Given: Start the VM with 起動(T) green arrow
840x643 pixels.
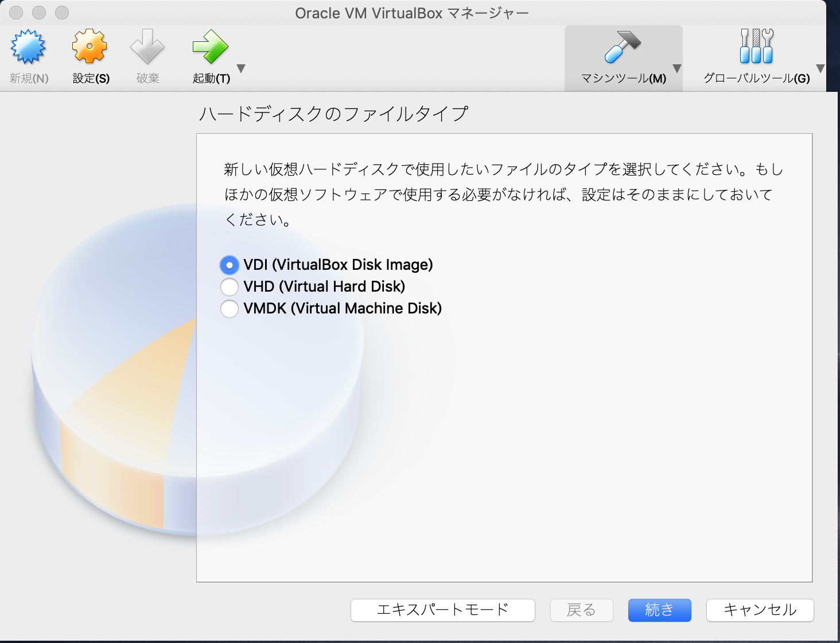Looking at the screenshot, I should tap(211, 47).
